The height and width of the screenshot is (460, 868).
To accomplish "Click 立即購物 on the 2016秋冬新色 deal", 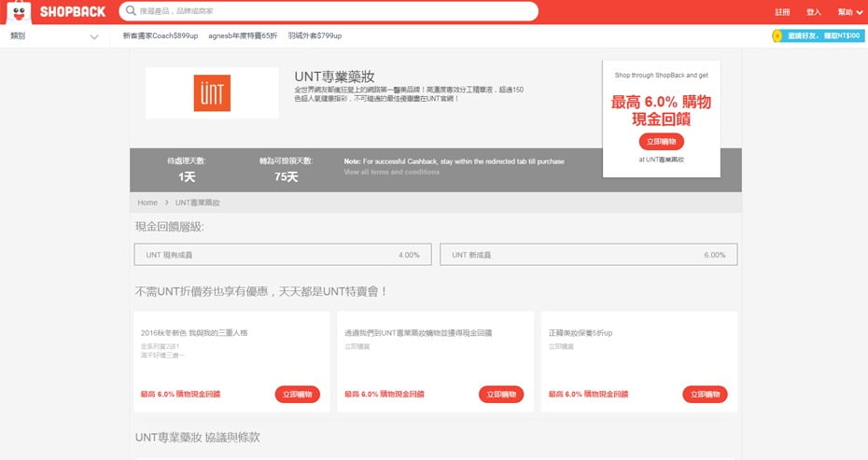I will coord(298,394).
